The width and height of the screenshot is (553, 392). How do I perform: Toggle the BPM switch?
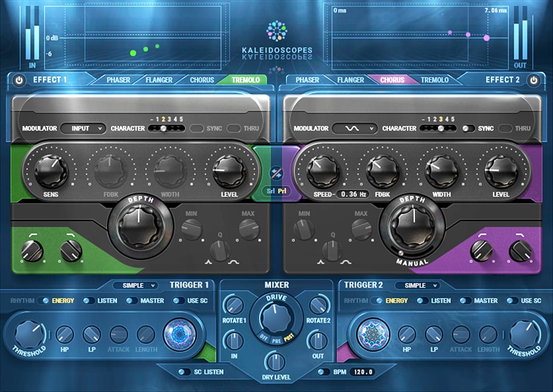323,372
